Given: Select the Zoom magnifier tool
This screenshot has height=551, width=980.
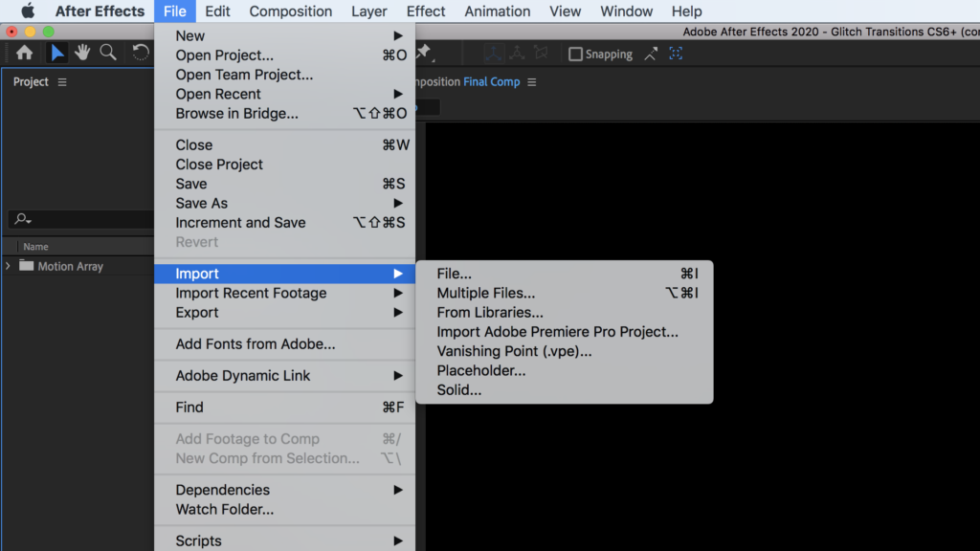Looking at the screenshot, I should 109,54.
